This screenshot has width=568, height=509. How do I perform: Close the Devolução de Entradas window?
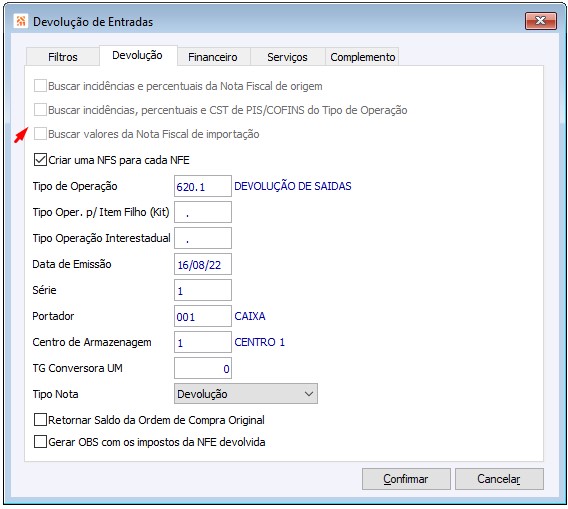[541, 21]
